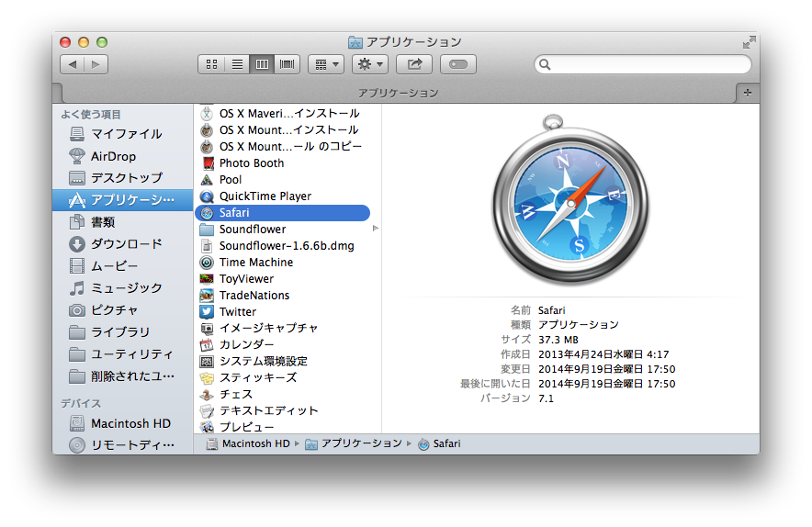The image size is (812, 527).
Task: Open the item arrangement dropdown
Action: 326,64
